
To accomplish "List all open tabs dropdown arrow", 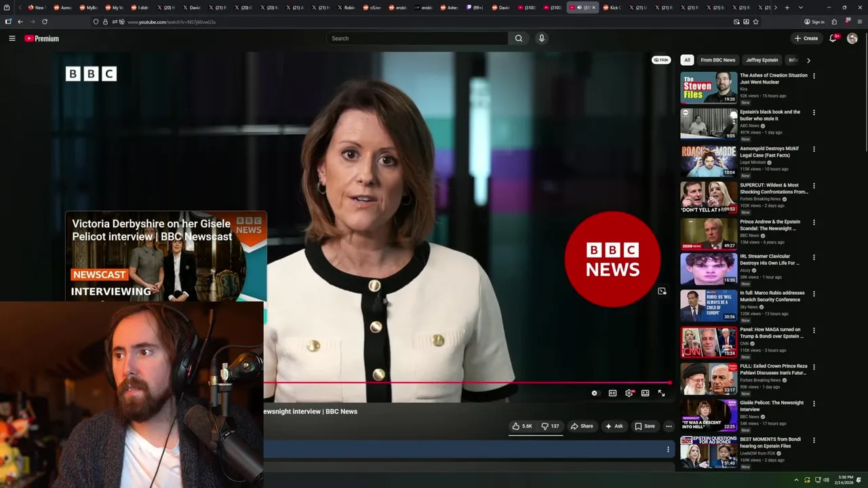I will click(801, 7).
